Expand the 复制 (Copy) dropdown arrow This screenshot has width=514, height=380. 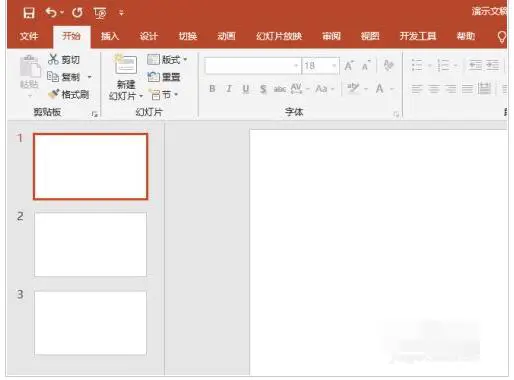[89, 77]
